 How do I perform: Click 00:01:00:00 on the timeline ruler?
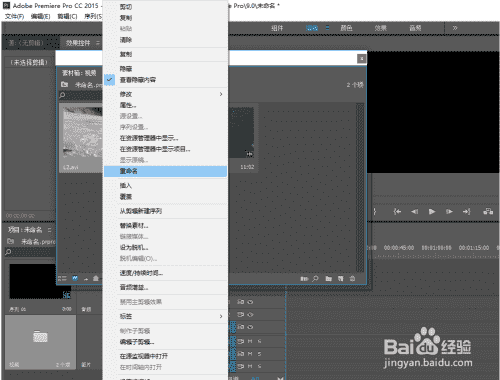(436, 248)
